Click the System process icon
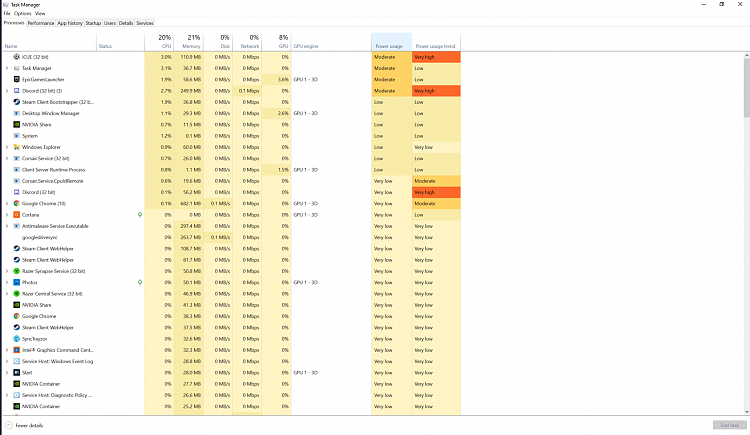The height and width of the screenshot is (435, 750). (16, 136)
